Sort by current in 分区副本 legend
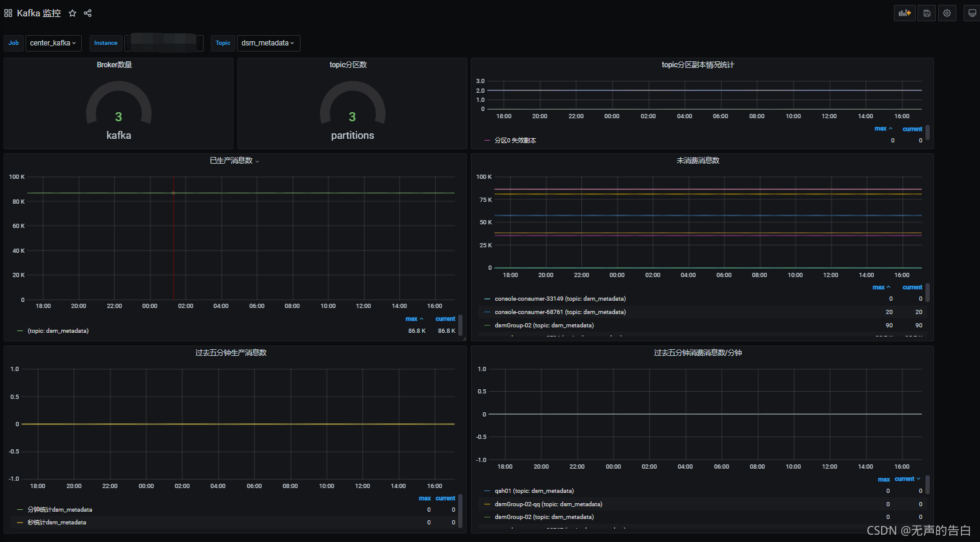 coord(912,129)
